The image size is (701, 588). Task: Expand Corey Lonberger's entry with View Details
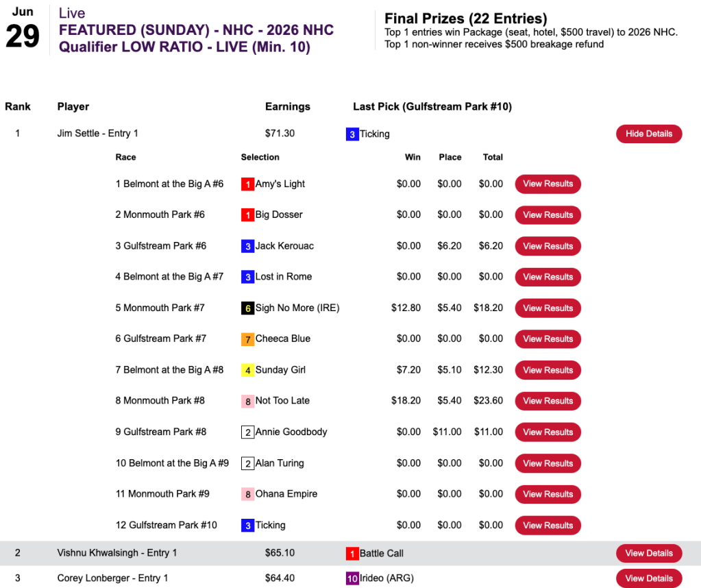pos(648,578)
